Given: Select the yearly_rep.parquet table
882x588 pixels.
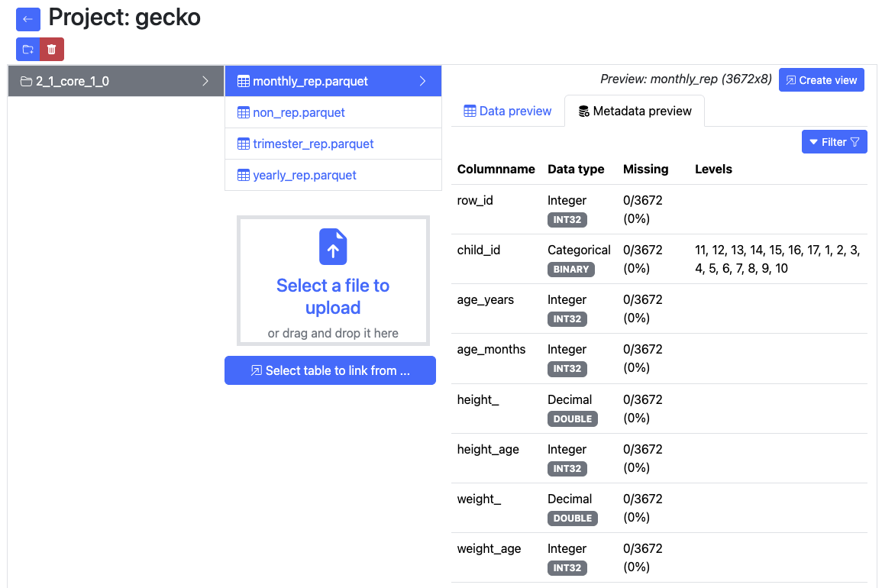Looking at the screenshot, I should point(305,176).
